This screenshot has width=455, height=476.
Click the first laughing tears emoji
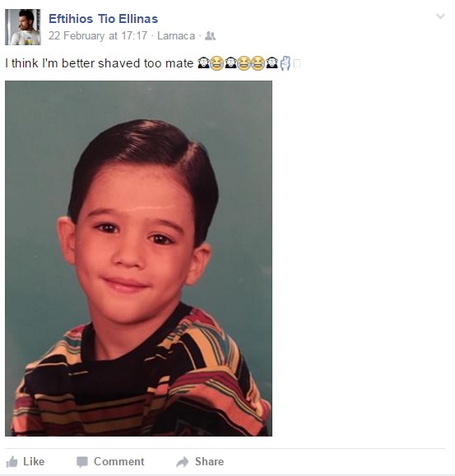[216, 63]
